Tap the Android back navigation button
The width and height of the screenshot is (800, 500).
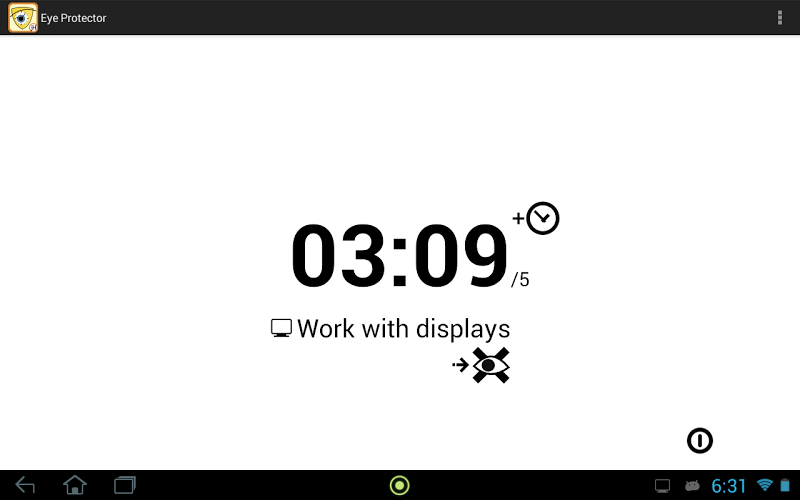click(25, 485)
